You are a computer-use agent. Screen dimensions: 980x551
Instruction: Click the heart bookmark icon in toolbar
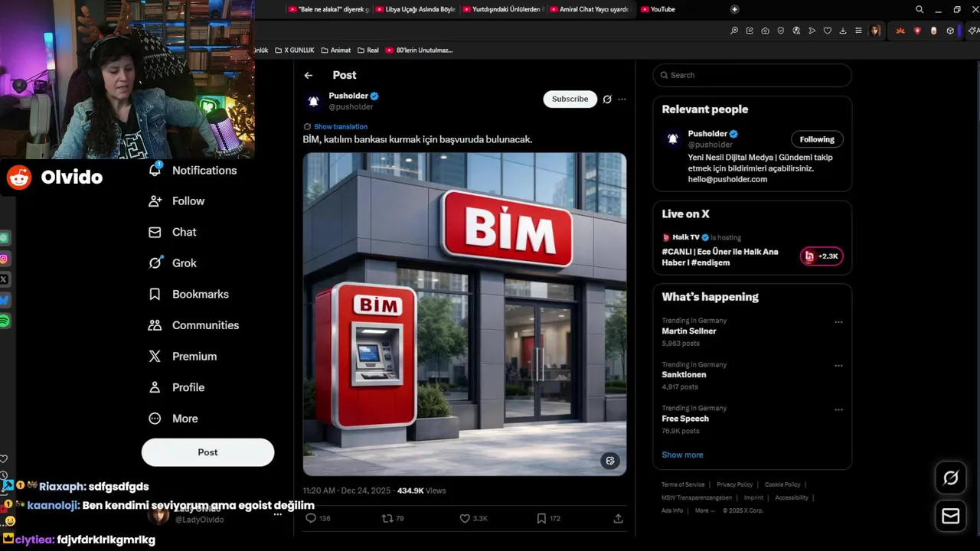828,31
